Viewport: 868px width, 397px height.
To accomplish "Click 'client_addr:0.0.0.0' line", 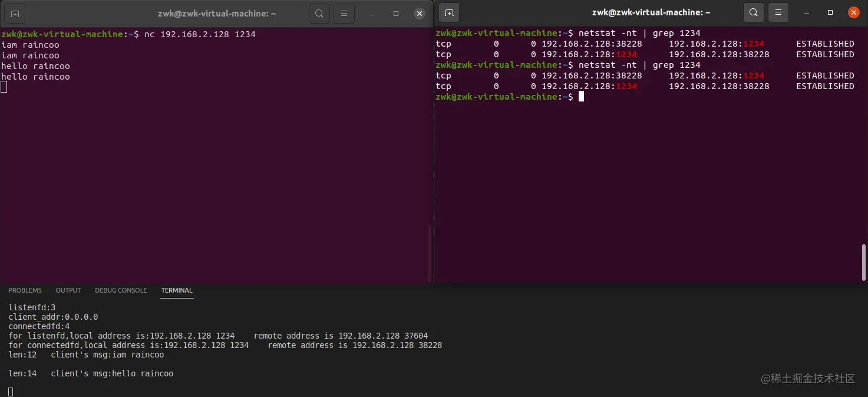I will [x=53, y=317].
